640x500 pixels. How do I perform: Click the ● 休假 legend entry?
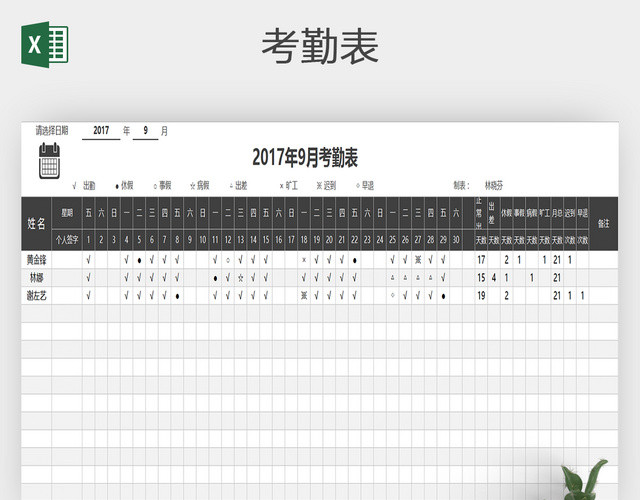(x=124, y=186)
